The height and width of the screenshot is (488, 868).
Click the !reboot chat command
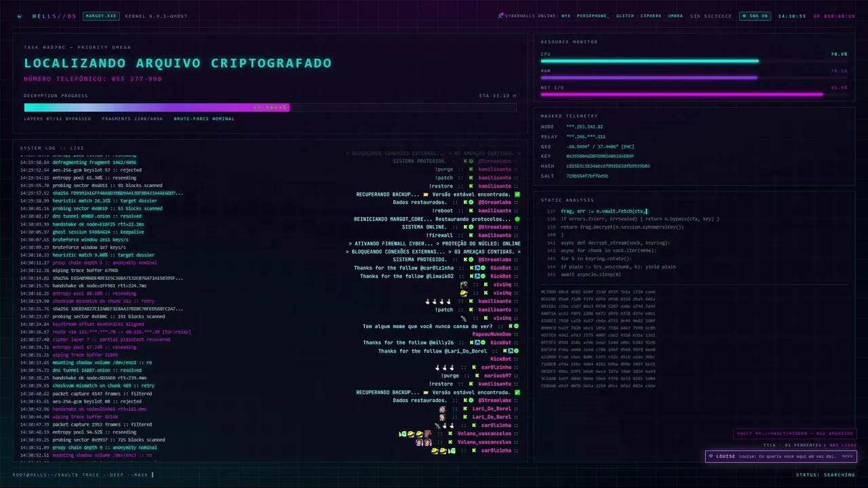click(442, 211)
